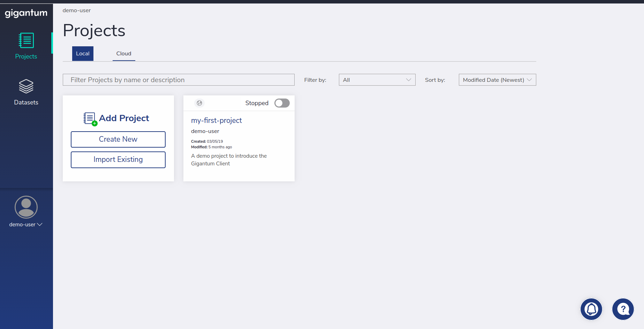Open the my-first-project link
The width and height of the screenshot is (644, 329).
click(217, 120)
